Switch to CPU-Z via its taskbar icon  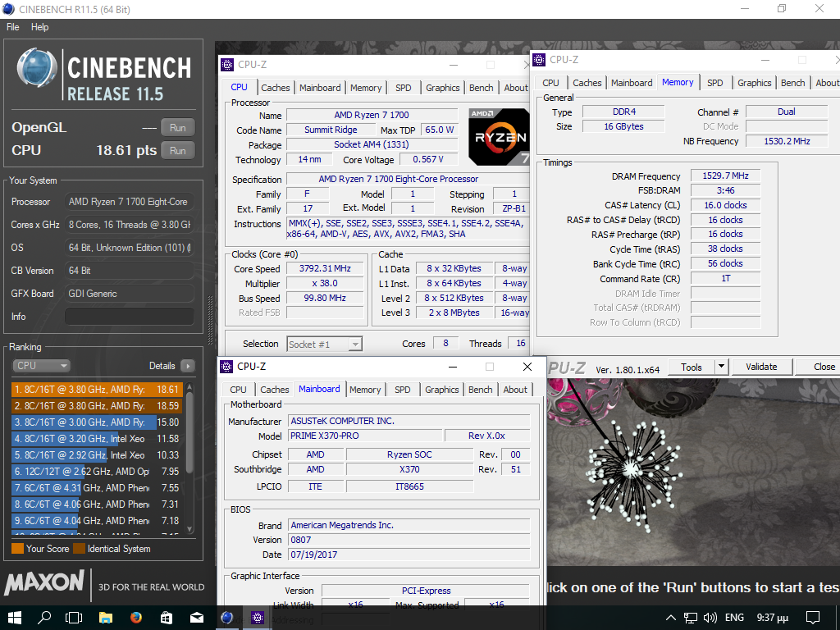point(258,618)
